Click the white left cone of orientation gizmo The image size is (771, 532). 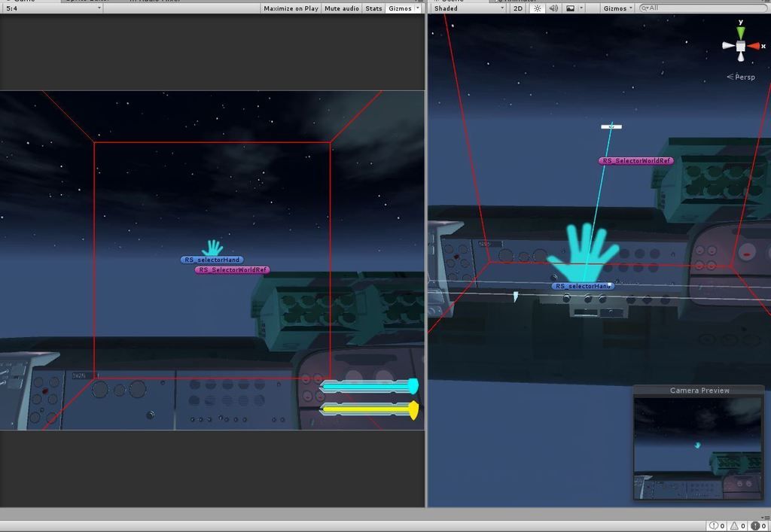click(x=728, y=46)
